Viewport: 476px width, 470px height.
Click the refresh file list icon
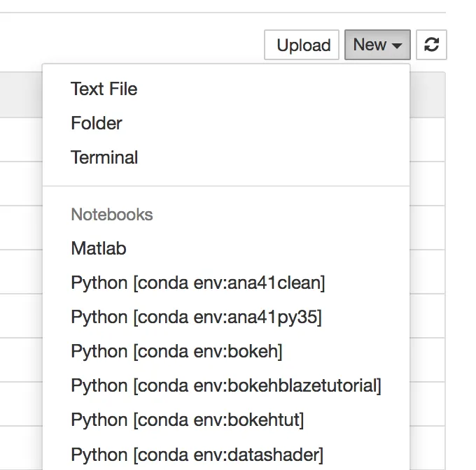coord(432,45)
